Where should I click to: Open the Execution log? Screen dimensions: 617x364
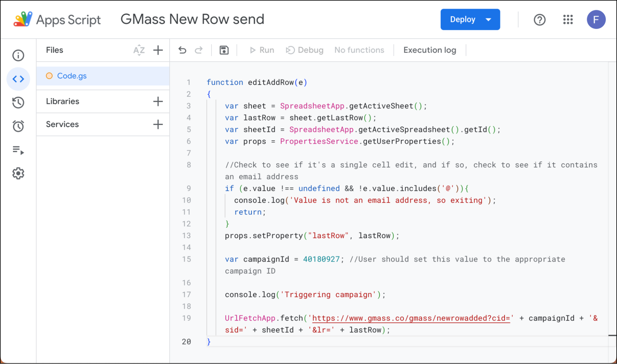[430, 50]
